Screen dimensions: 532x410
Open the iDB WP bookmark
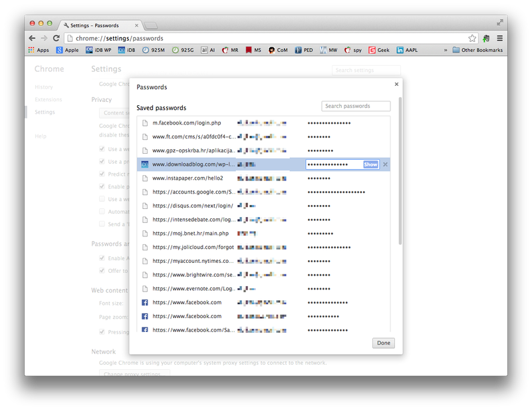click(98, 50)
